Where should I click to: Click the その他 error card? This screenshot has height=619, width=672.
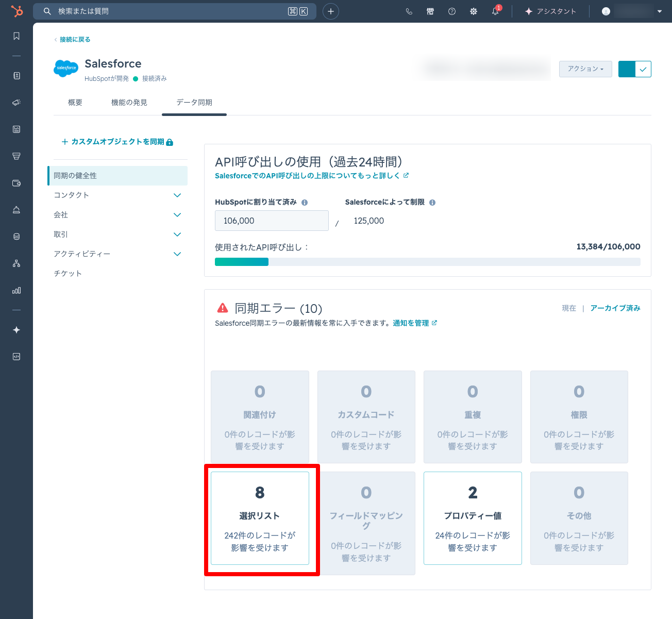point(579,518)
